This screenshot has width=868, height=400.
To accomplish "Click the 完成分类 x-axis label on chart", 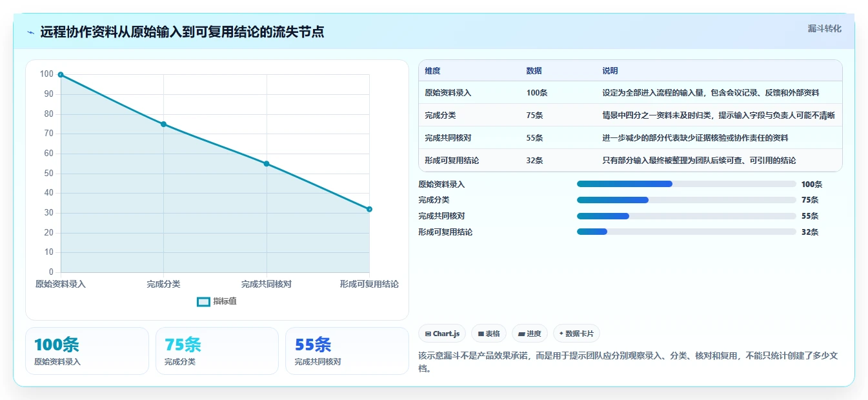I will [x=163, y=284].
